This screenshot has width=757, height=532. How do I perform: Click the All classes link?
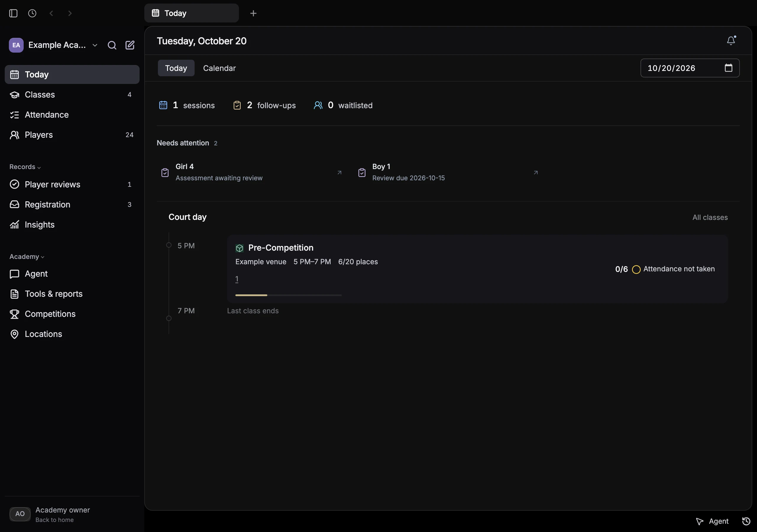(710, 217)
